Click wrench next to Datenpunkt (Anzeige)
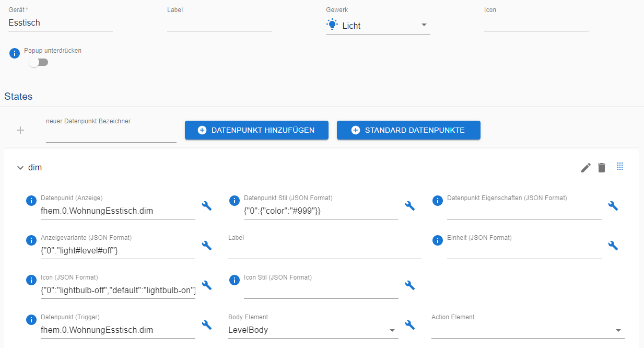This screenshot has width=644, height=348. (x=207, y=206)
